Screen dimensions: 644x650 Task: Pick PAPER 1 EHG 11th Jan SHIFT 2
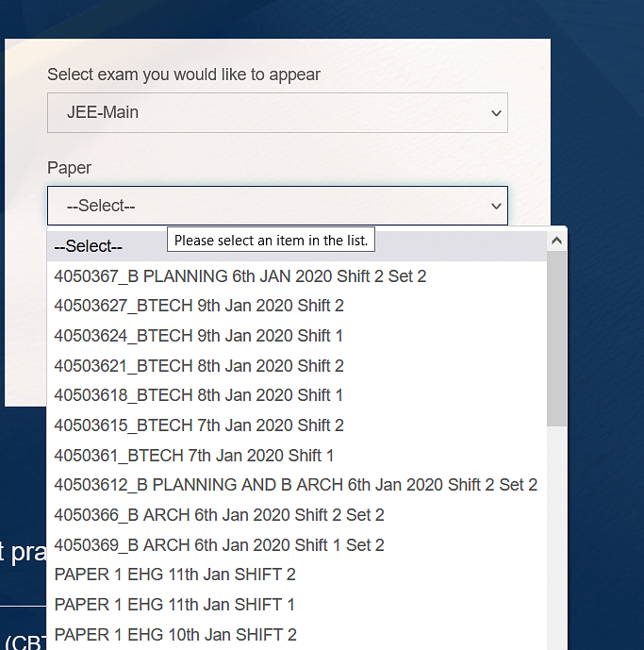coord(297,575)
